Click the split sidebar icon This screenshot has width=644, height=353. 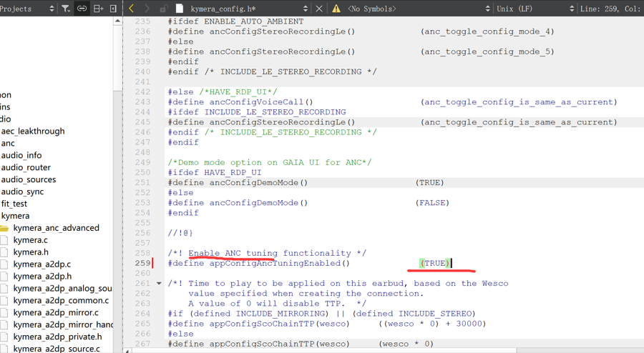coord(98,8)
